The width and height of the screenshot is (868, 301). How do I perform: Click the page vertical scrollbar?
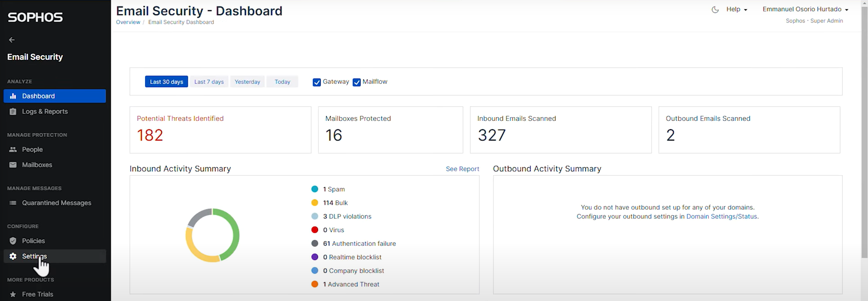[864, 131]
